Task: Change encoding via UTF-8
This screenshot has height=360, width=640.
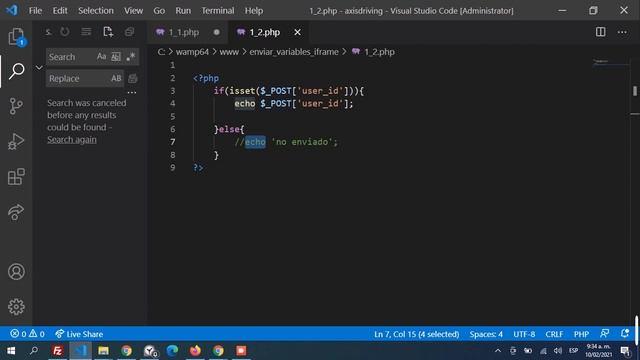Action: click(x=524, y=334)
